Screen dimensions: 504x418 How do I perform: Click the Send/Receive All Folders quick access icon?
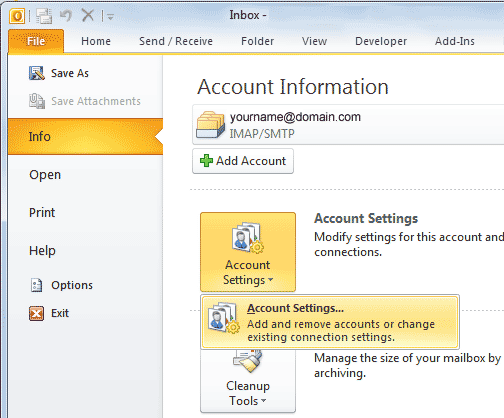pyautogui.click(x=44, y=16)
